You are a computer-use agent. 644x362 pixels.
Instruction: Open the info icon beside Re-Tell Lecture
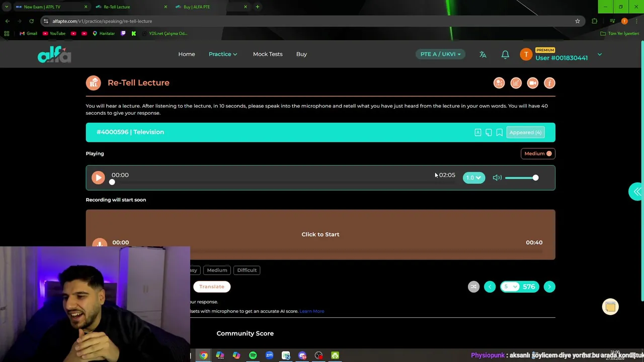pos(549,83)
